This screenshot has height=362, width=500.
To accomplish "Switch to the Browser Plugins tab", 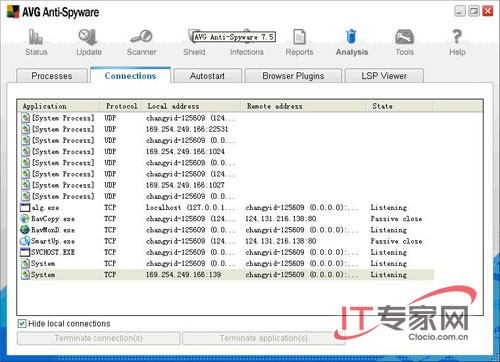I will 293,76.
